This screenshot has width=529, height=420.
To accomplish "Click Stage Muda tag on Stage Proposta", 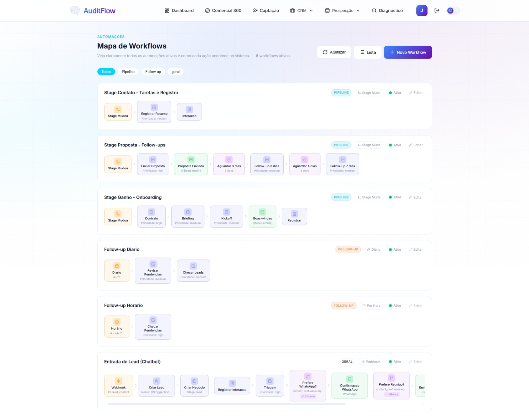I will coord(369,145).
